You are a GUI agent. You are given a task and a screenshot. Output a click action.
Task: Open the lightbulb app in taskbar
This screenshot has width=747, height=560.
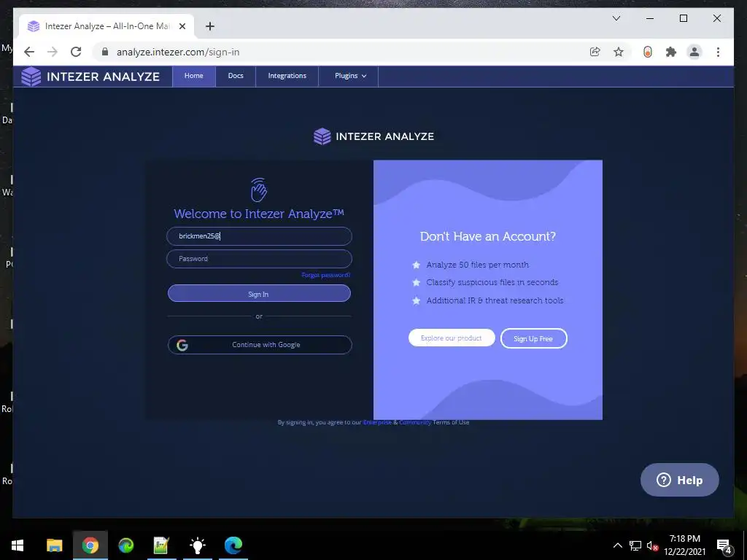pos(197,545)
